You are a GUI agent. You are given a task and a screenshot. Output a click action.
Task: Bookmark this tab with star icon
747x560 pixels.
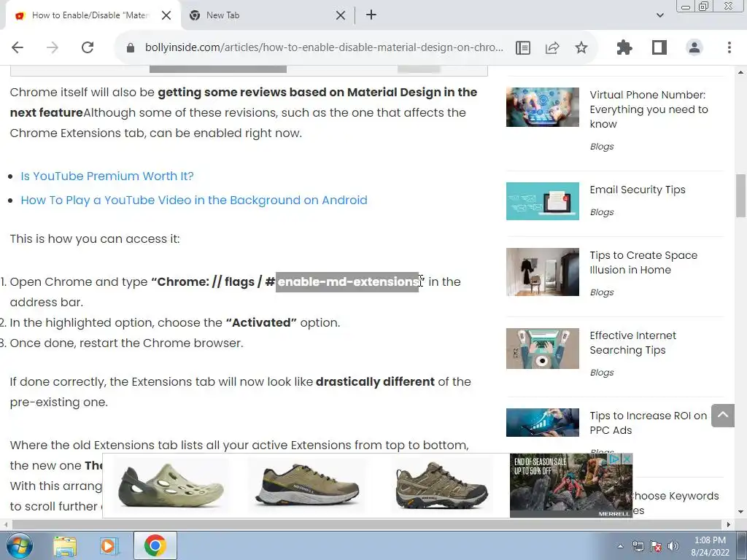tap(581, 47)
